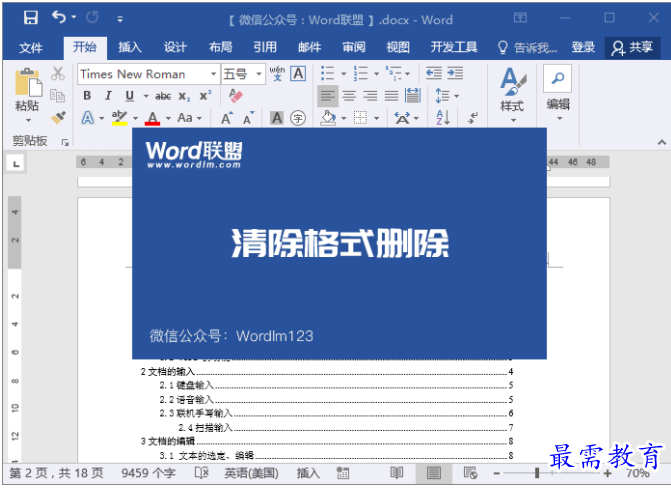Apply character border A icon
The width and height of the screenshot is (671, 488).
pos(298,74)
